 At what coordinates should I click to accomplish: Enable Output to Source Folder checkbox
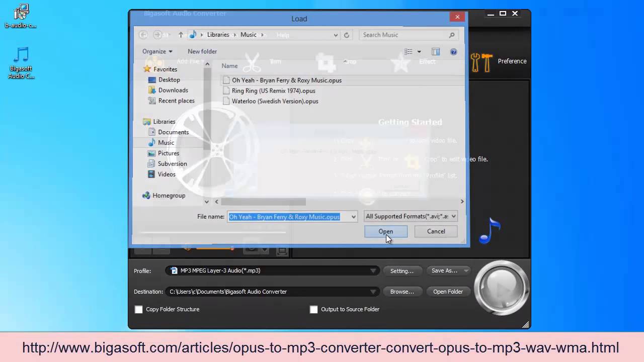pyautogui.click(x=314, y=309)
